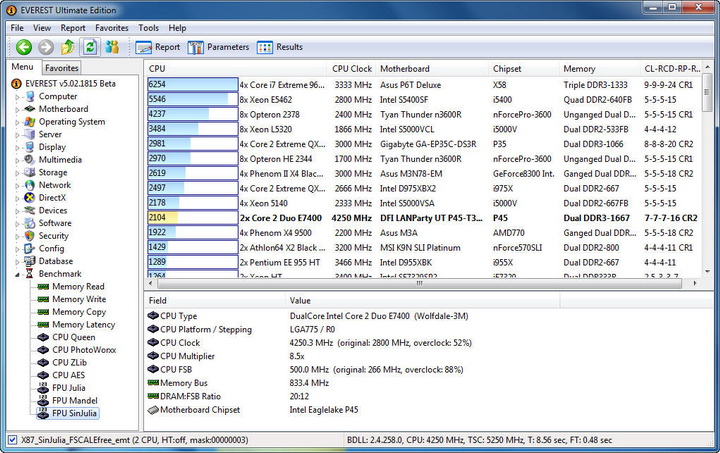This screenshot has width=720, height=453.
Task: Expand the Software tree node
Action: [17, 224]
